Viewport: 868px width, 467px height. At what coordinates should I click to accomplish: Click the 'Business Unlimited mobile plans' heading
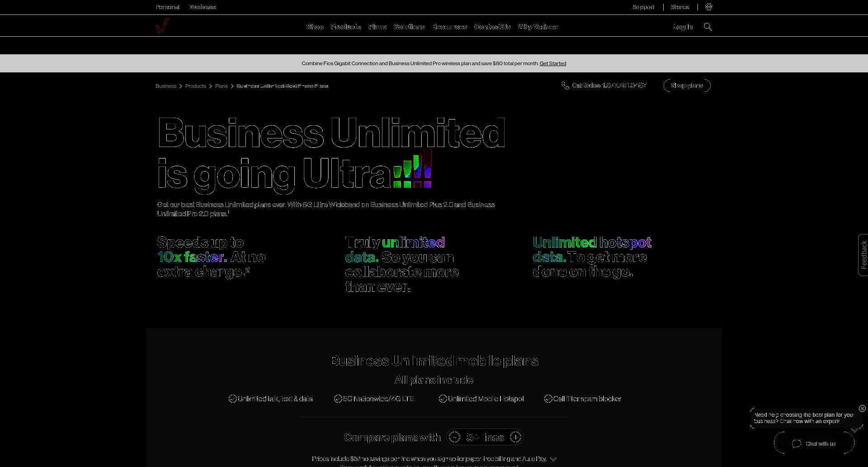click(434, 361)
